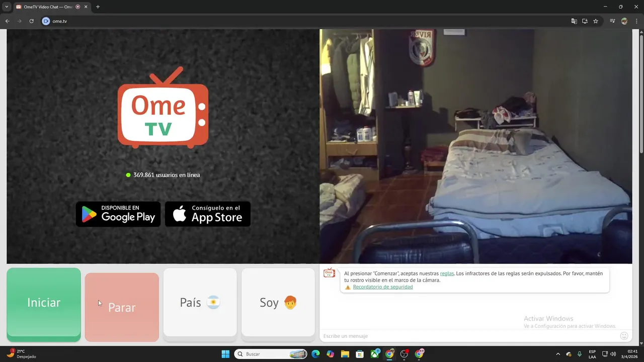Bookmark this page with the star
644x362 pixels.
pos(596,21)
